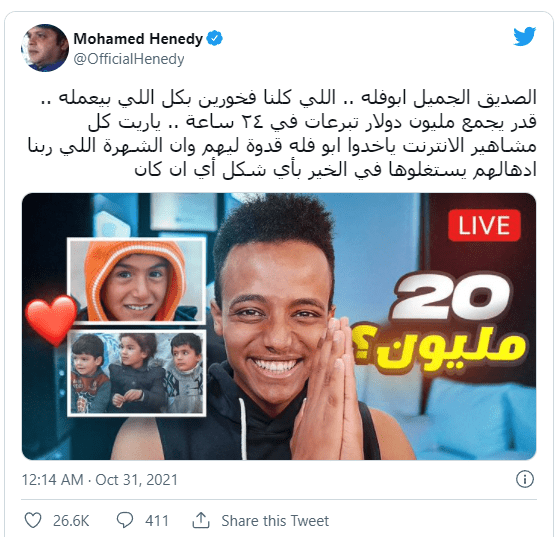Open the @OfficialHenedy handle link
The image size is (557, 537).
click(129, 59)
